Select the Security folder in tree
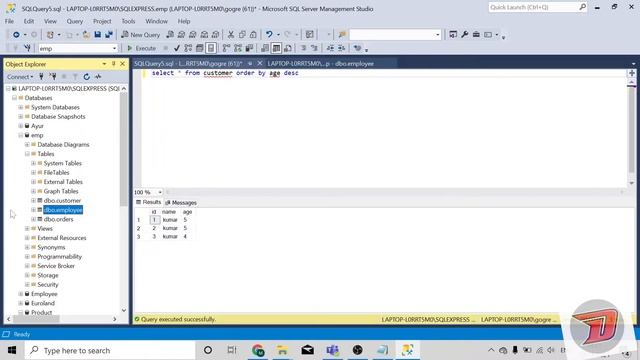640x360 pixels. click(48, 284)
